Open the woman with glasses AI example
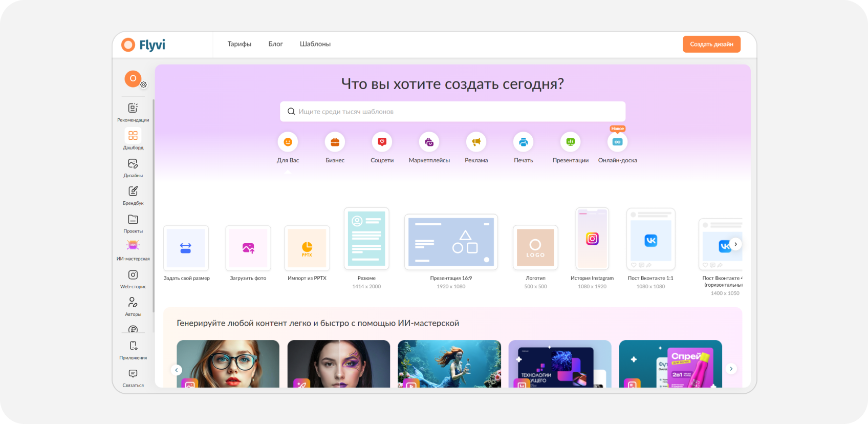The width and height of the screenshot is (868, 424). (x=228, y=364)
